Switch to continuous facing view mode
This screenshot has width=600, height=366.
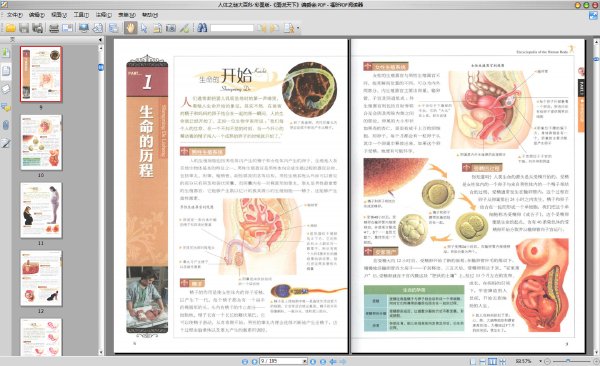[x=502, y=361]
